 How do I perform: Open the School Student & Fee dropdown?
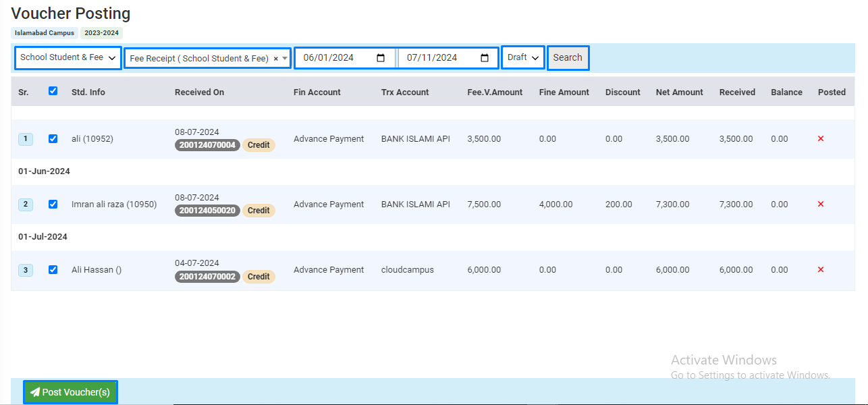pyautogui.click(x=68, y=57)
